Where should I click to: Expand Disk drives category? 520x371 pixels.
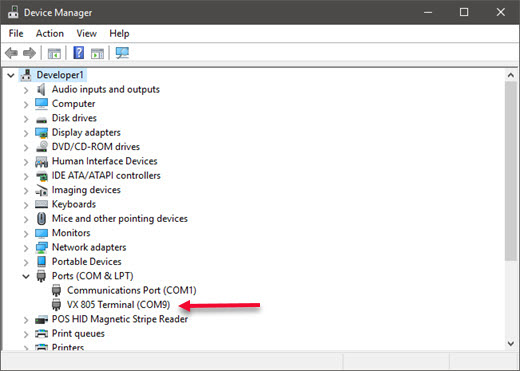tap(26, 119)
